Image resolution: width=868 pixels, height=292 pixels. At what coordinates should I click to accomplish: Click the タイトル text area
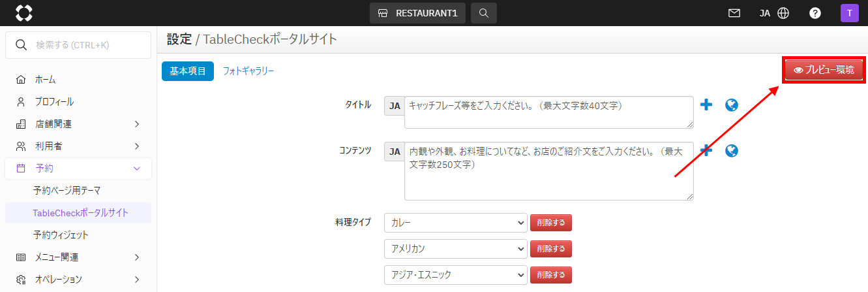pos(548,112)
